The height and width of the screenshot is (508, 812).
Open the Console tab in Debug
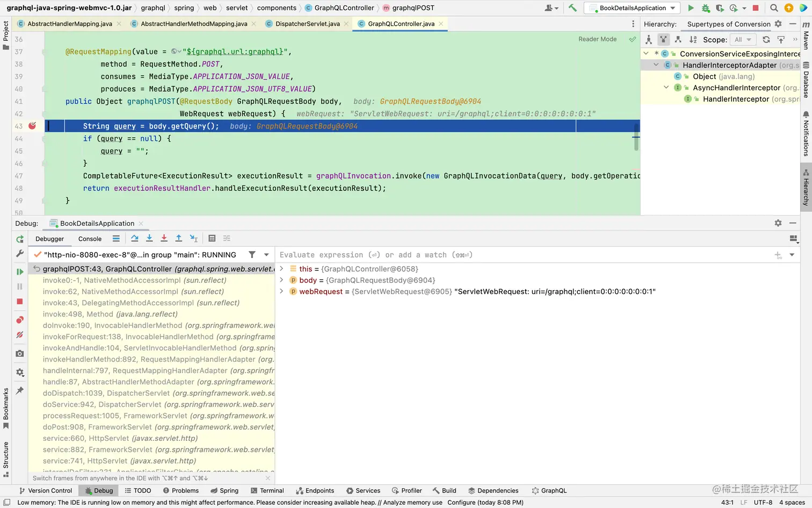tap(90, 239)
